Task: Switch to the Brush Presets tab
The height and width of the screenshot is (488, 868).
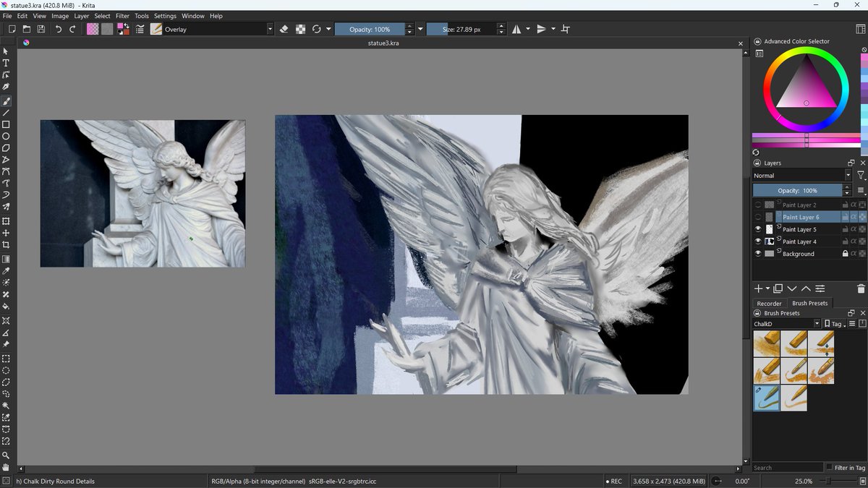Action: pos(809,303)
